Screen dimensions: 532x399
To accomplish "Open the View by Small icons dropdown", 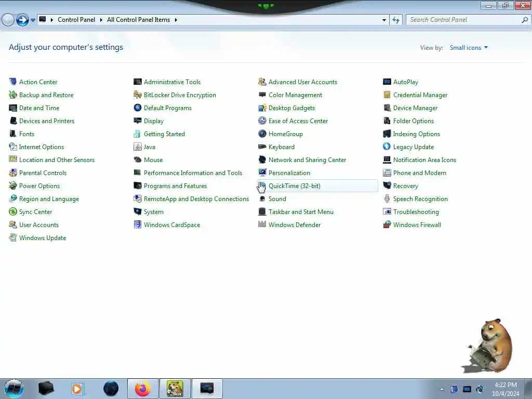I will pyautogui.click(x=469, y=48).
